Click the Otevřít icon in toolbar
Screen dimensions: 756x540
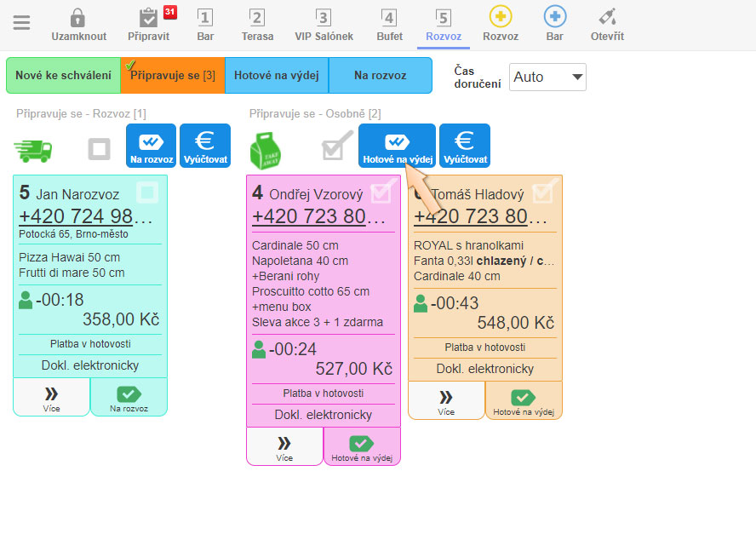[x=607, y=18]
